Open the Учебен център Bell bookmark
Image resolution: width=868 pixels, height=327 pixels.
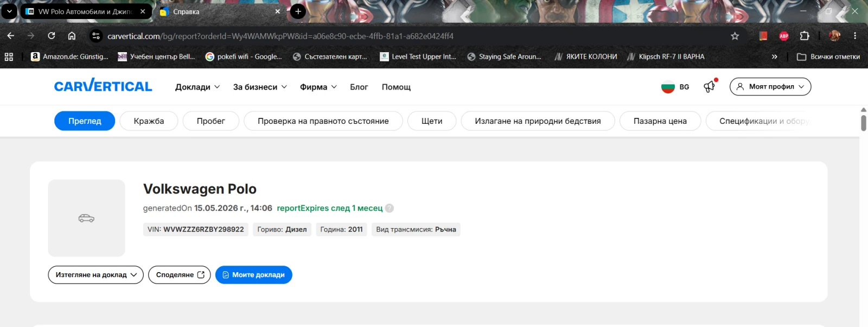click(x=156, y=56)
